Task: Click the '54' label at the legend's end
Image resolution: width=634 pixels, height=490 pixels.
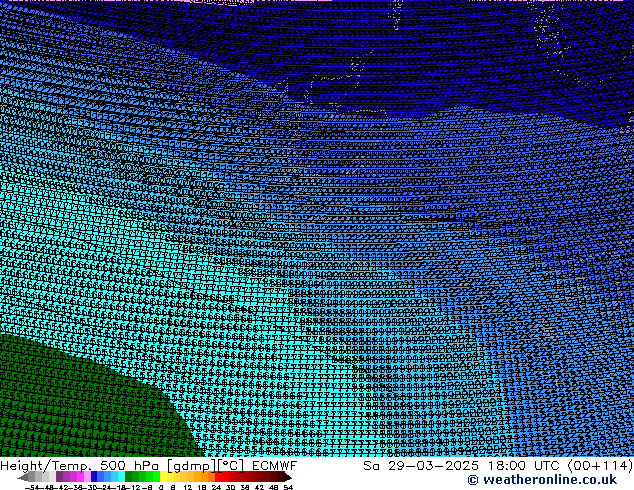Action: click(288, 488)
